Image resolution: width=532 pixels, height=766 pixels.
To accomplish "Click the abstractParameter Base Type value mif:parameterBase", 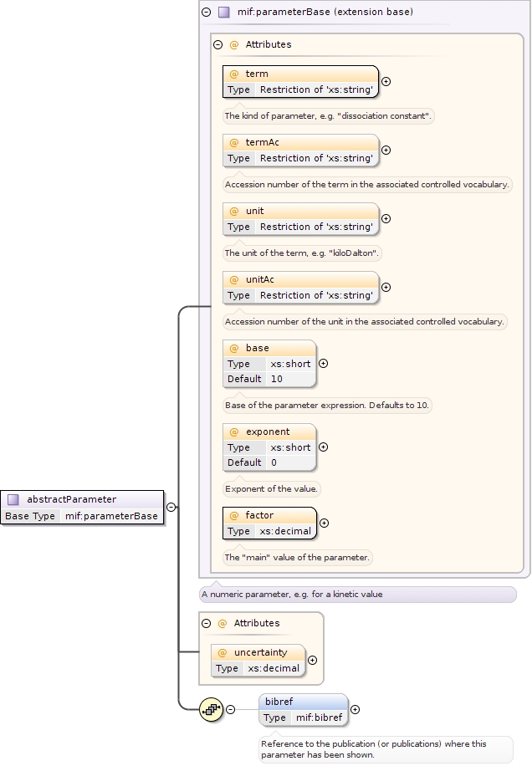I will [x=111, y=516].
